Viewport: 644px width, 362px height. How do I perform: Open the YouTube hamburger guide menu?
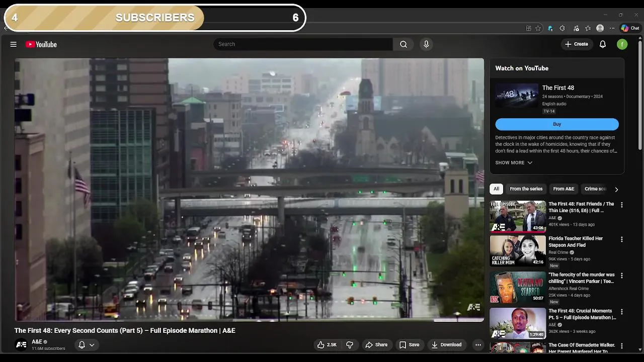[14, 44]
